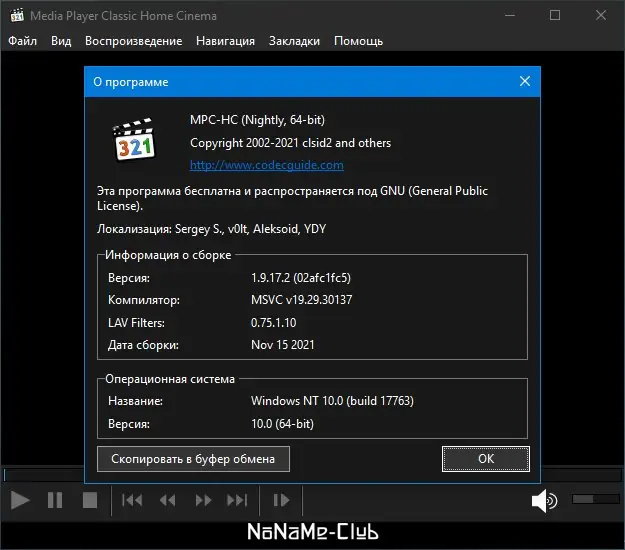The width and height of the screenshot is (625, 550).
Task: Close the Media Player Classic window
Action: coord(601,16)
